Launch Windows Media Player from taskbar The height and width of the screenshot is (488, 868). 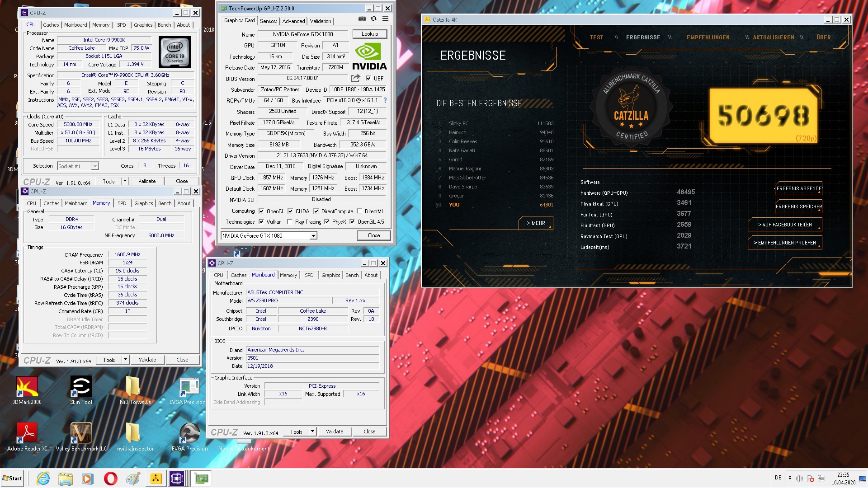point(88,479)
